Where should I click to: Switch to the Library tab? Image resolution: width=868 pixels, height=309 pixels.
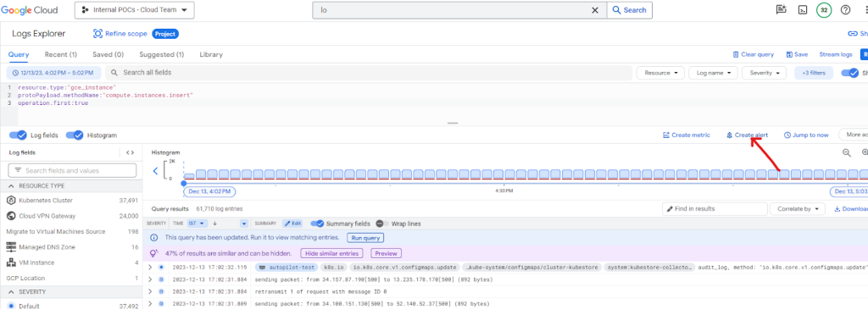coord(211,55)
